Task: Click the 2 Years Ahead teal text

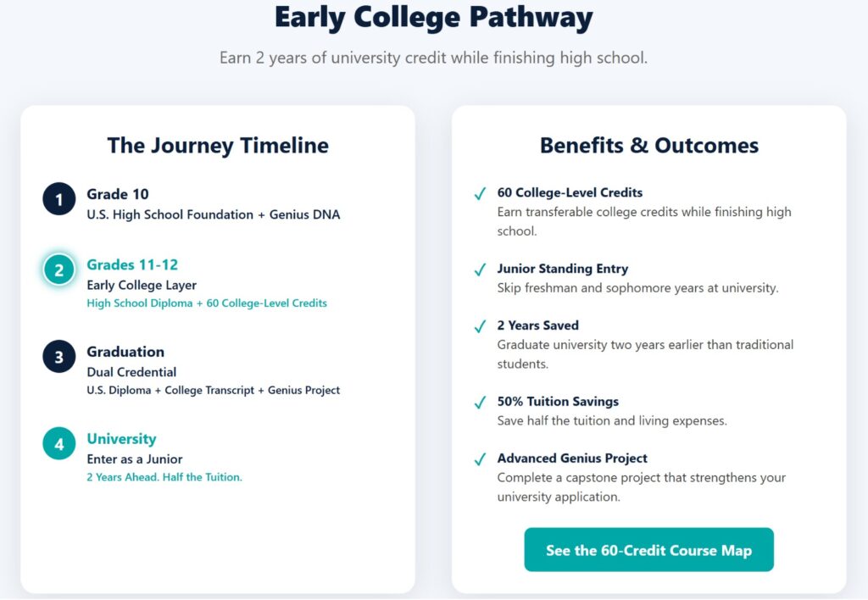Action: tap(164, 477)
